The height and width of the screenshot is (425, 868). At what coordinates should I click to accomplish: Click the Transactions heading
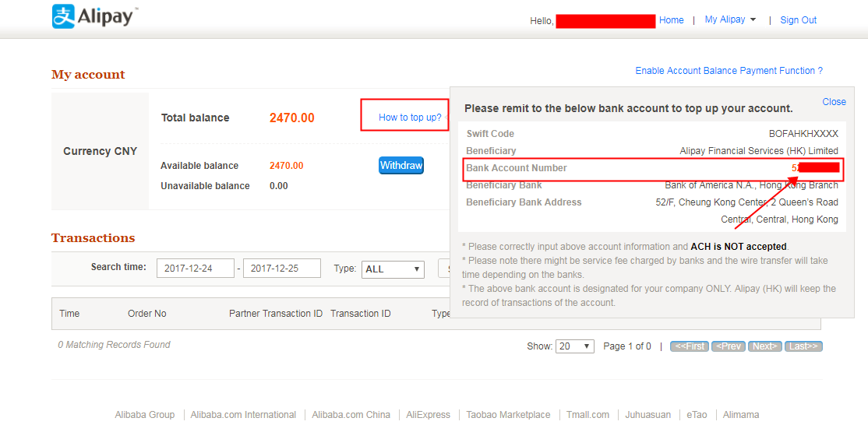click(x=93, y=238)
